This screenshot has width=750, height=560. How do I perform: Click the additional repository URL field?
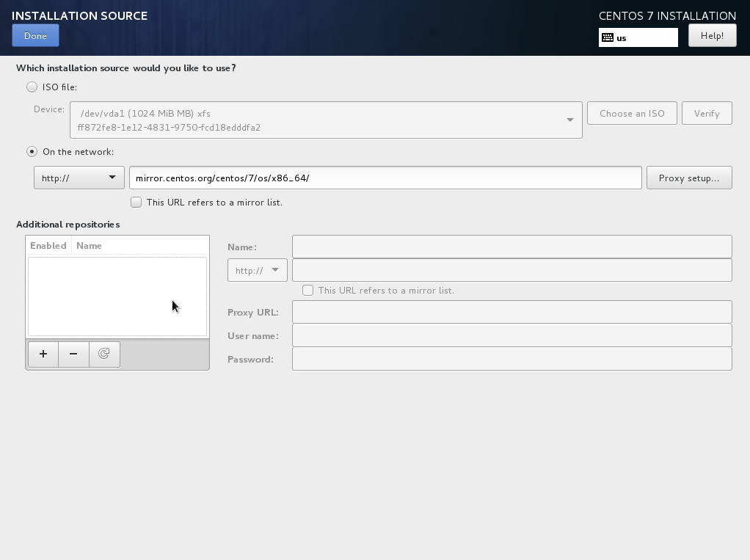(x=511, y=270)
